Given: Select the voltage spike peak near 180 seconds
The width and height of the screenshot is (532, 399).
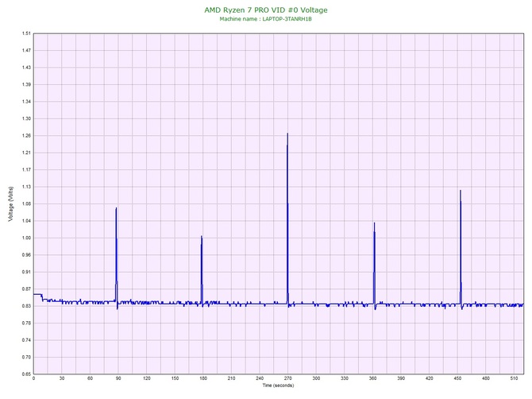Looking at the screenshot, I should click(x=202, y=237).
